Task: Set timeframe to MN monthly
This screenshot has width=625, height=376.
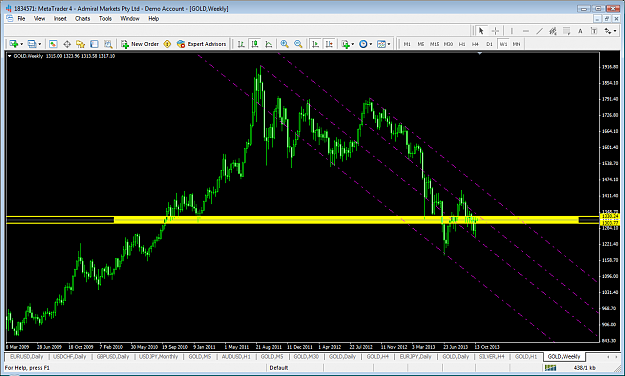Action: tap(517, 44)
